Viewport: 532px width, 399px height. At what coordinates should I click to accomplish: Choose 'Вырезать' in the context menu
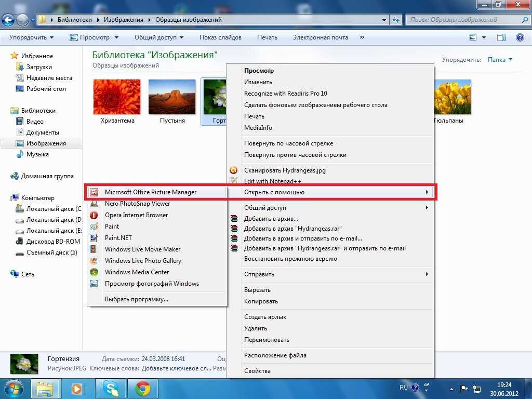tap(258, 290)
